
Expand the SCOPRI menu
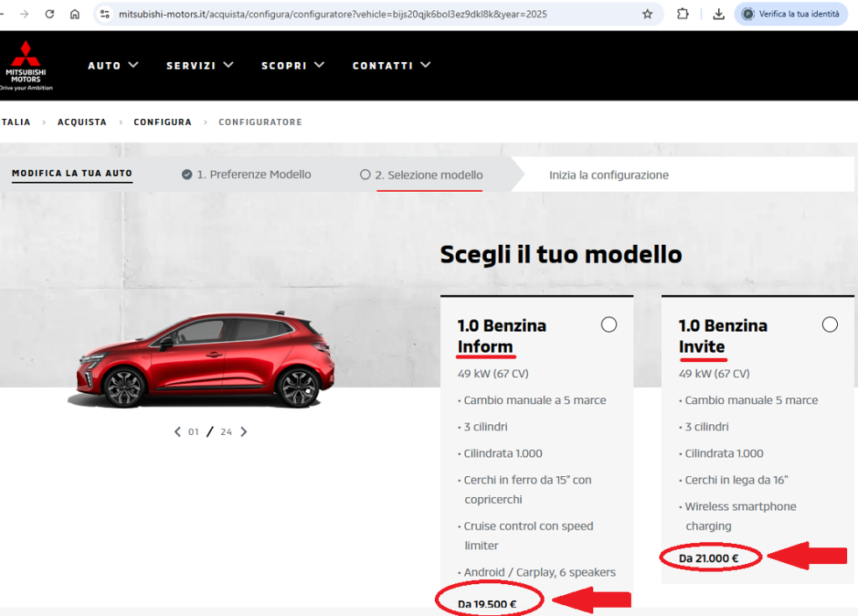[x=292, y=65]
